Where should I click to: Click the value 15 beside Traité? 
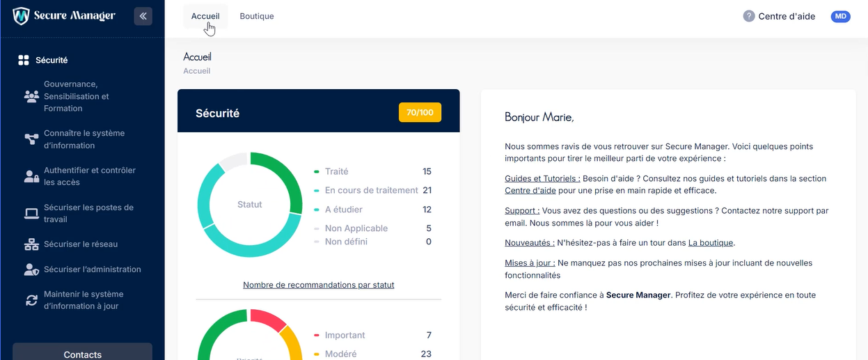(x=427, y=171)
